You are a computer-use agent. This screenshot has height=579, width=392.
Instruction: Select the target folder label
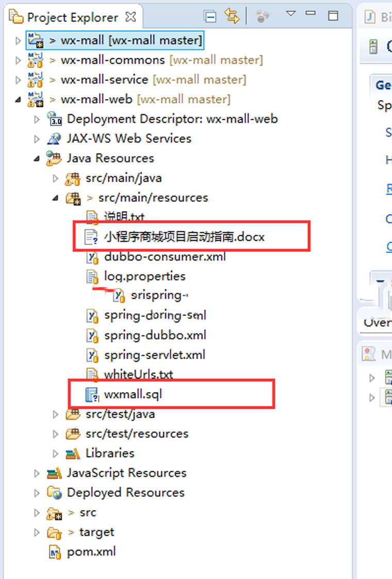point(96,532)
